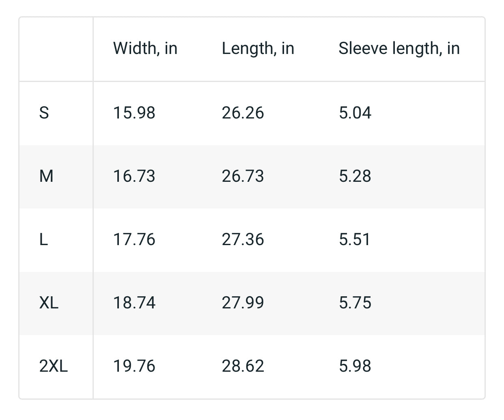Click length value 26.26 for size S
The width and height of the screenshot is (504, 420).
[x=243, y=112]
